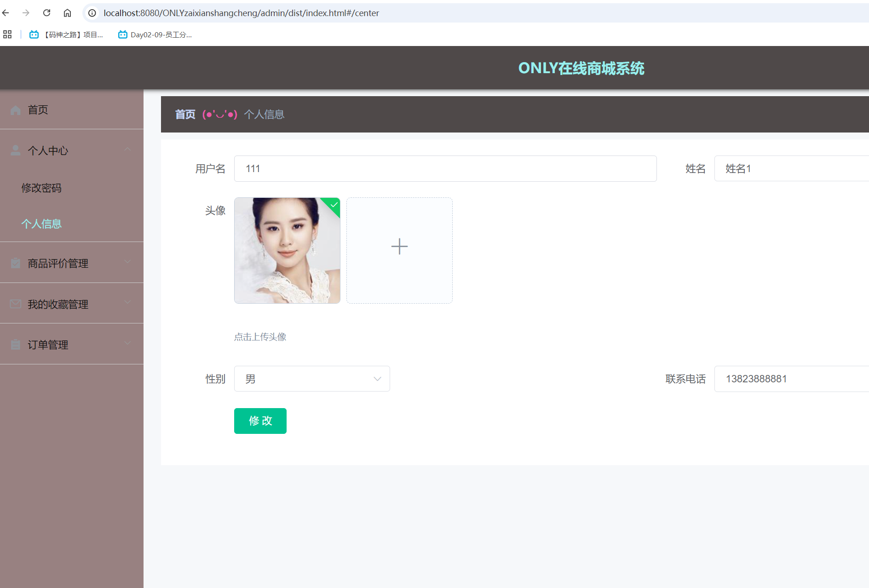869x588 pixels.
Task: Expand the 订单管理 menu
Action: [x=72, y=345]
